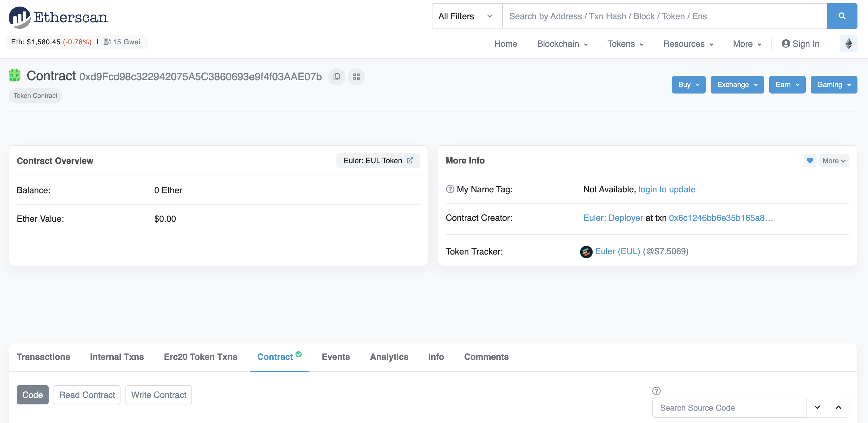Open the Erc20 Token Txns tab
The height and width of the screenshot is (423, 868).
(200, 357)
